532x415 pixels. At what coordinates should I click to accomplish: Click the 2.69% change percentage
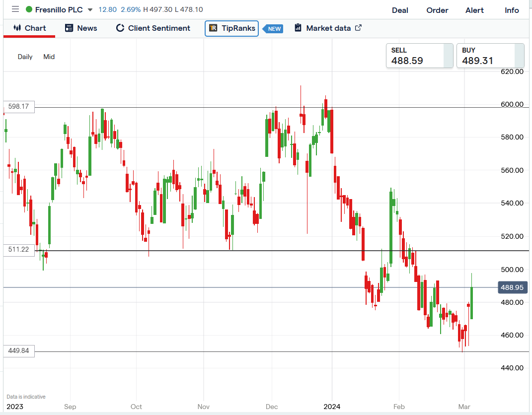(x=131, y=9)
